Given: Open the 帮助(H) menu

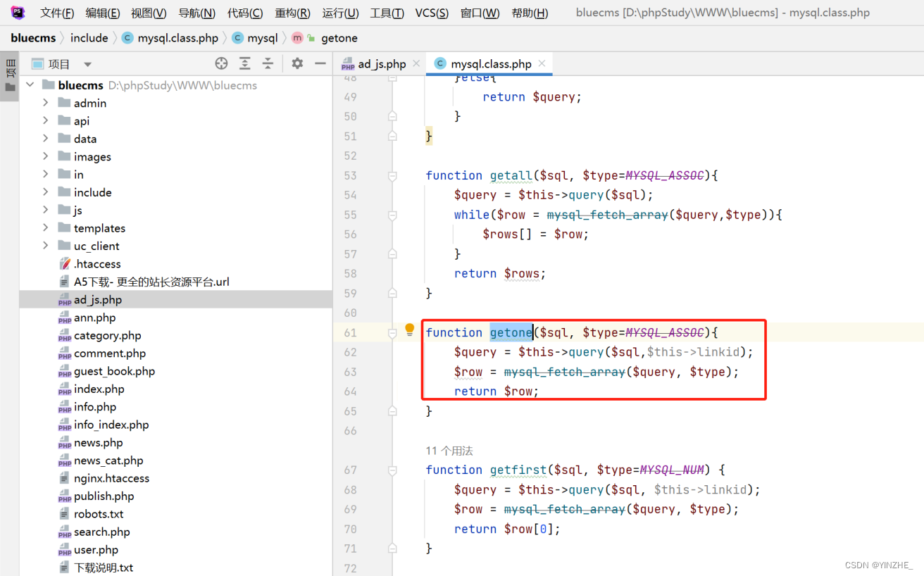Looking at the screenshot, I should pyautogui.click(x=530, y=13).
